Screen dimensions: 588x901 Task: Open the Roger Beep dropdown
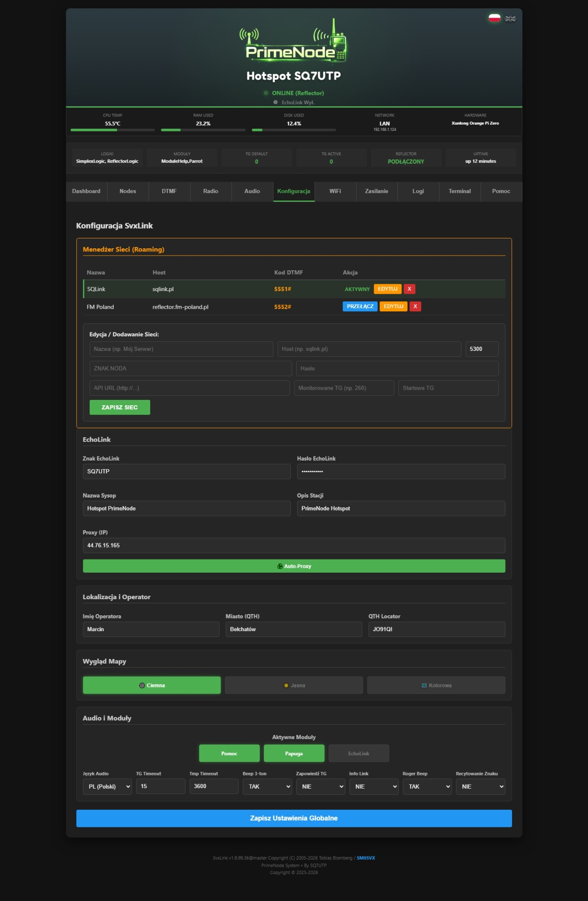tap(427, 786)
